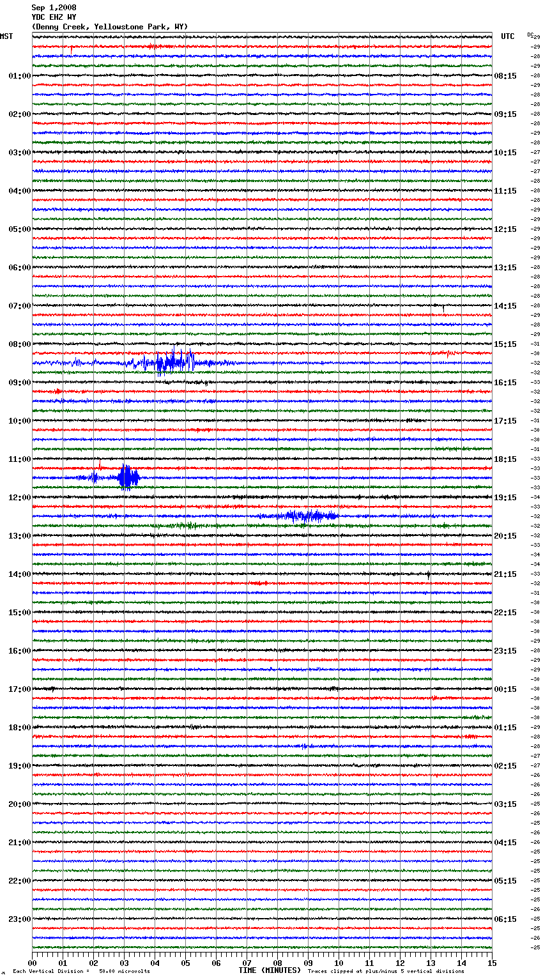The height and width of the screenshot is (980, 543).
Task: Select the 07:00 MST time label
Action: (20, 306)
